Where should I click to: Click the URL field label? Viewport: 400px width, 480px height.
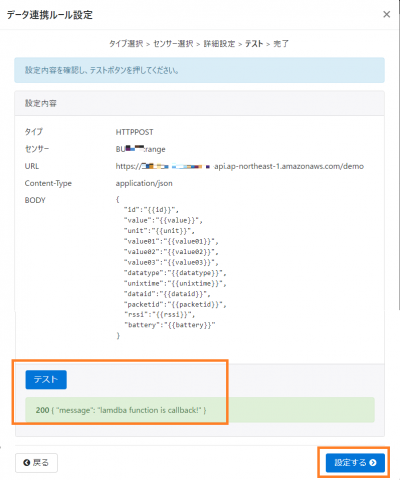click(32, 166)
